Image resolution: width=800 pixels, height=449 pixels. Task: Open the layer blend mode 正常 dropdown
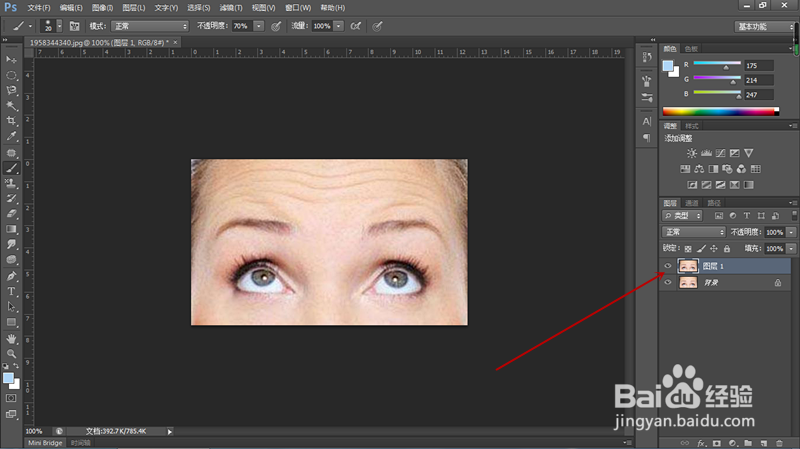693,232
